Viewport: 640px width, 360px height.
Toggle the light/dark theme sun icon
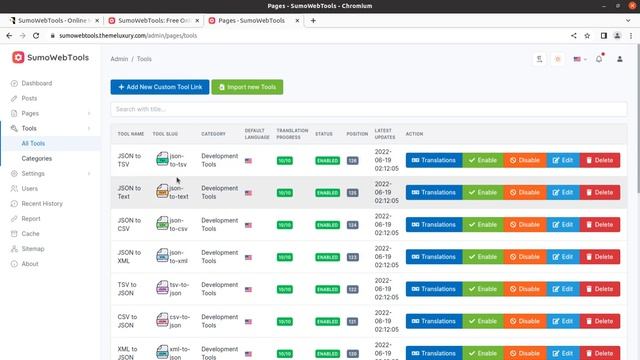558,59
